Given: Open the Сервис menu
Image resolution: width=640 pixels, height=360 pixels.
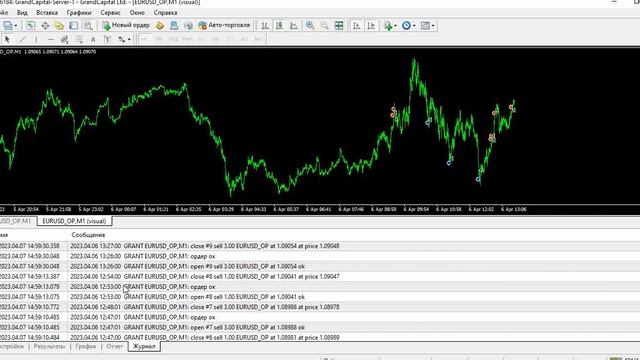Looking at the screenshot, I should click(110, 13).
